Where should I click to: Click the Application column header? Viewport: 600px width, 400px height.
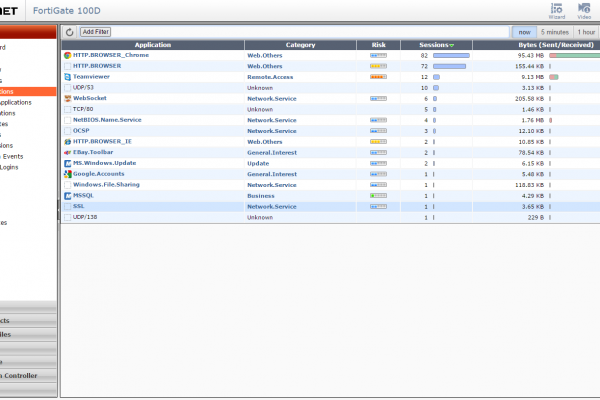point(153,45)
